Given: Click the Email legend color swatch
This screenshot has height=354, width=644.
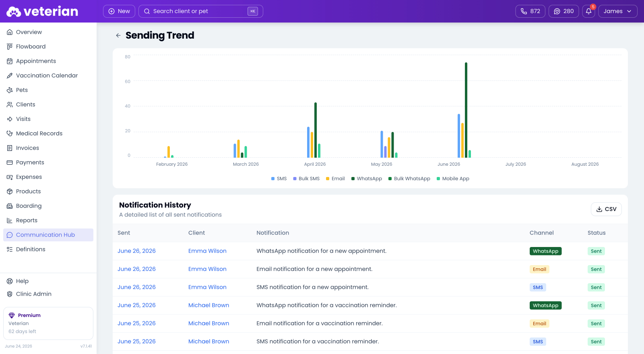Looking at the screenshot, I should (328, 179).
